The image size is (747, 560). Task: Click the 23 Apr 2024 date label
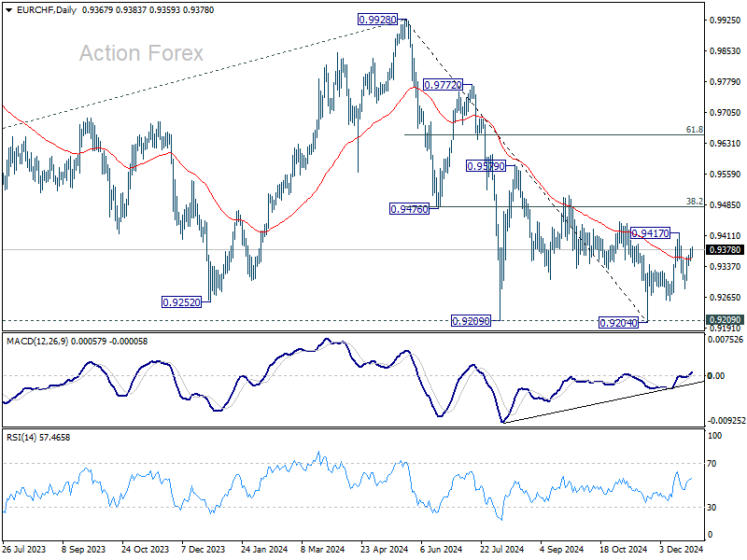[385, 550]
